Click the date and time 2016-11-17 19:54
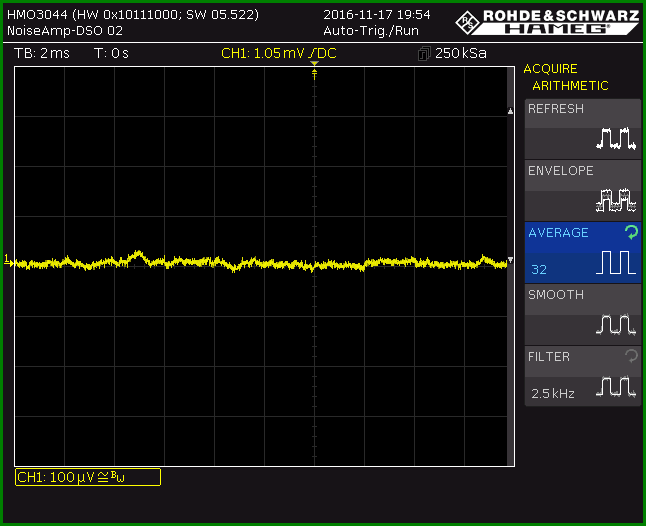646x526 pixels. (377, 15)
